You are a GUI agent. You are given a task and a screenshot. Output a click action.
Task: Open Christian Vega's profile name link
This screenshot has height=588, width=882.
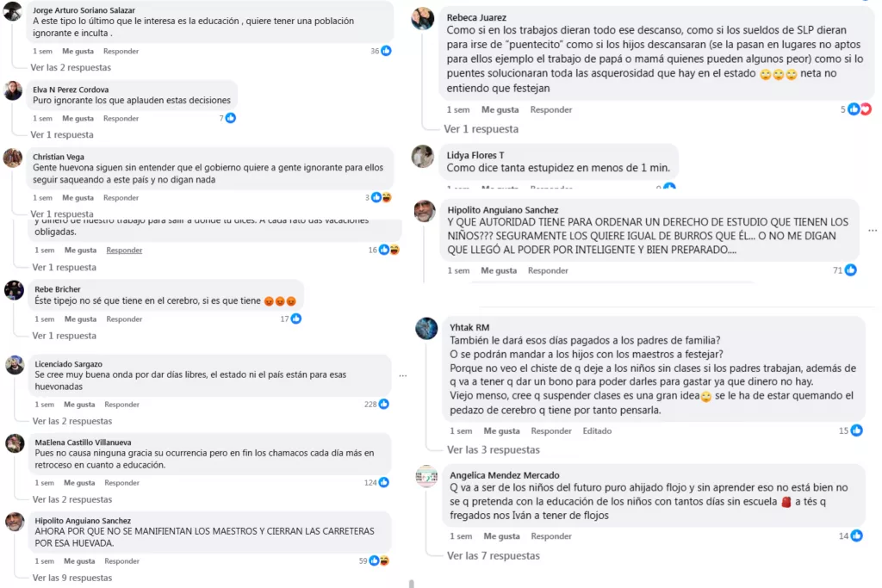point(59,157)
